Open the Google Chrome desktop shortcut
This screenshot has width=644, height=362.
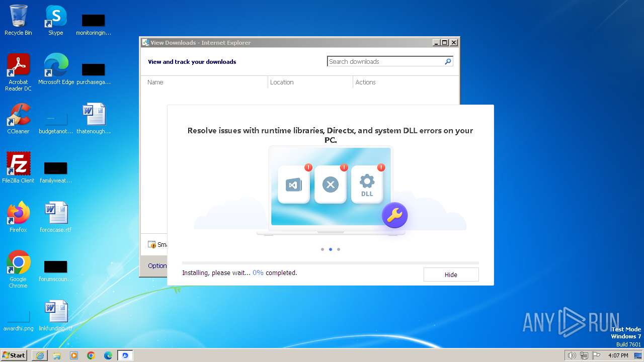point(18,269)
